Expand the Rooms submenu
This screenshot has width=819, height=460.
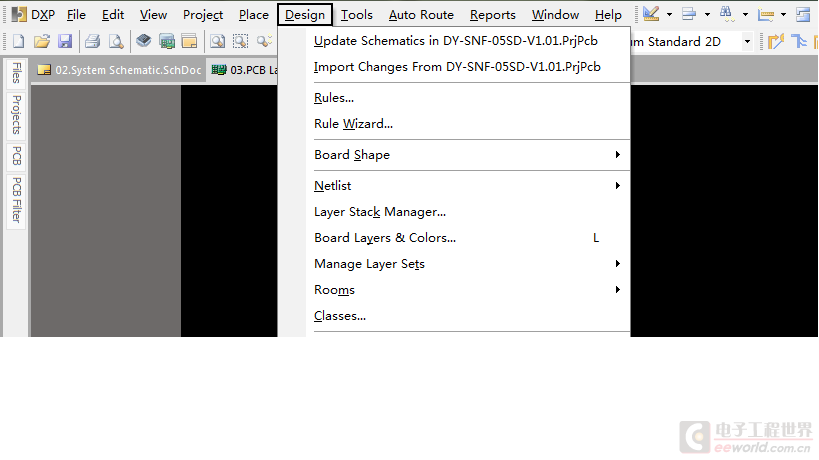pyautogui.click(x=467, y=290)
